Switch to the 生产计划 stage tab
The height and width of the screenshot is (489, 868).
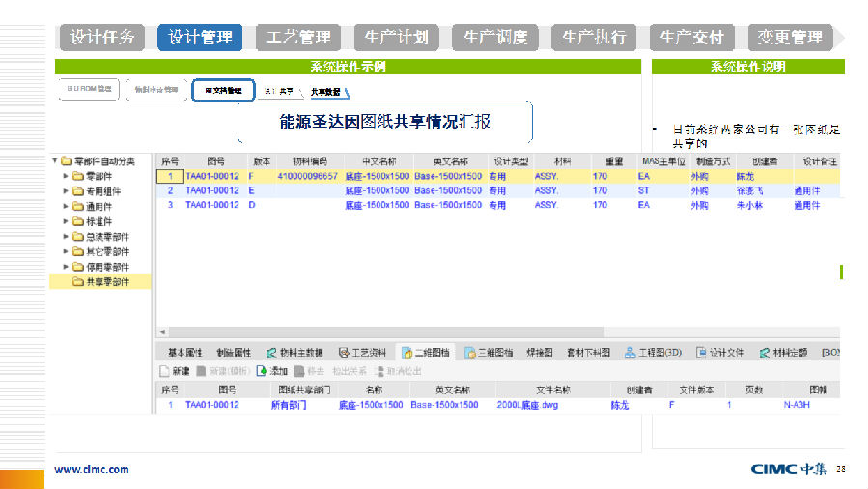[x=396, y=38]
